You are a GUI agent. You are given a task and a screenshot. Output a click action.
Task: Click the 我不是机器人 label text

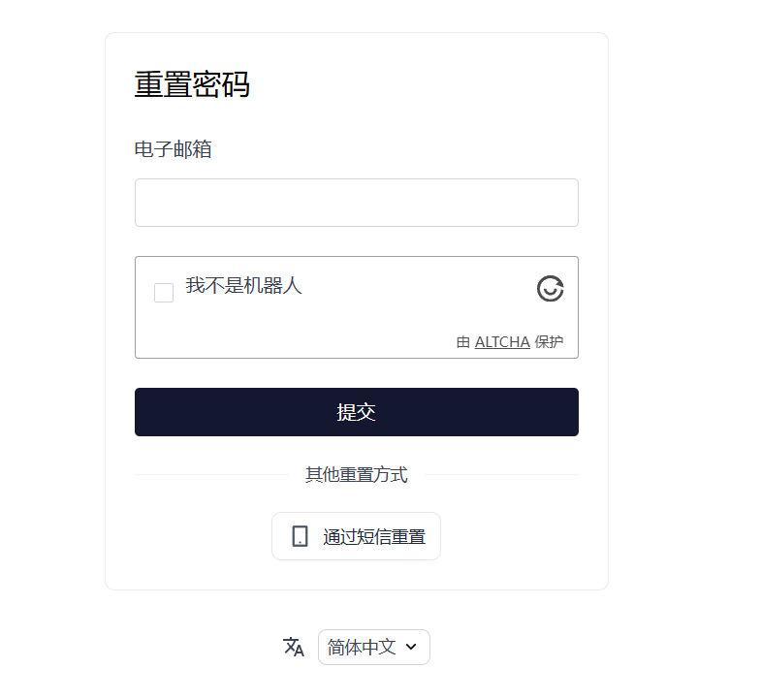[x=244, y=286]
